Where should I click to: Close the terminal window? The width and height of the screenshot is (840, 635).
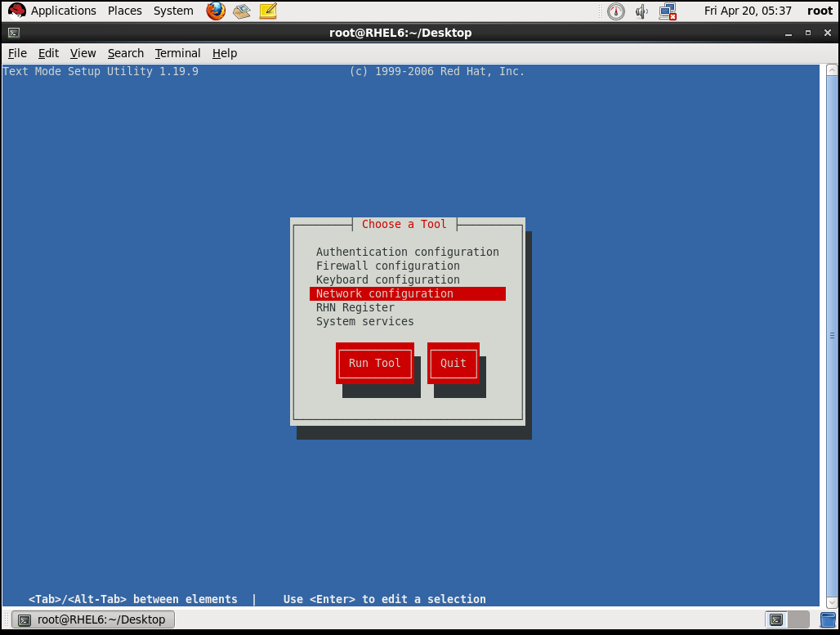827,34
